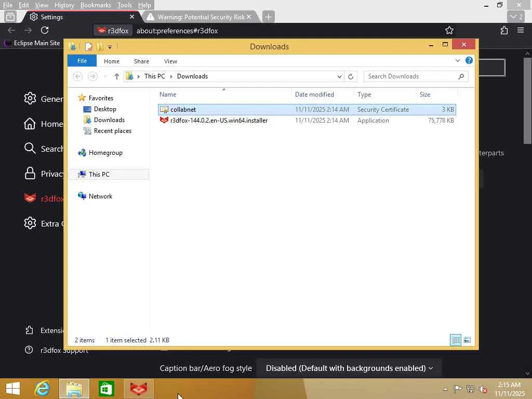Open the File tab in Explorer

tap(82, 61)
